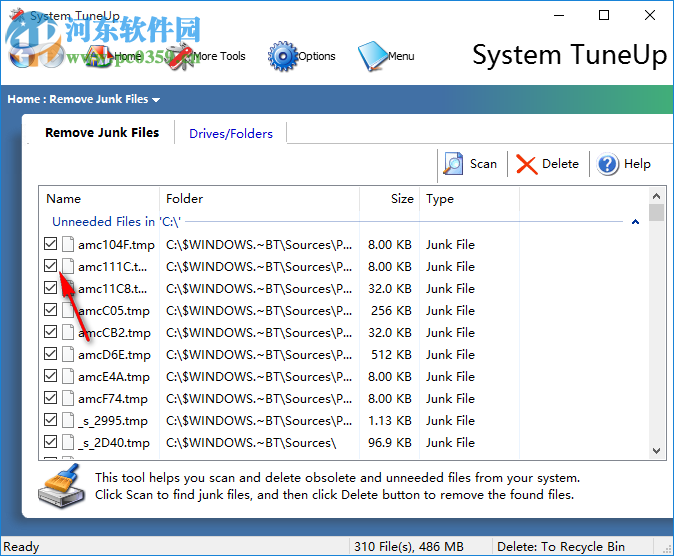Maximize the System TuneUp window
The height and width of the screenshot is (556, 674).
[x=604, y=15]
